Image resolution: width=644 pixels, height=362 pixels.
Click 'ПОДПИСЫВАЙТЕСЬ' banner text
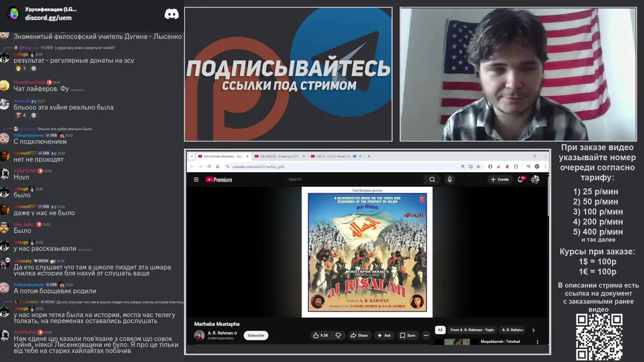click(288, 68)
